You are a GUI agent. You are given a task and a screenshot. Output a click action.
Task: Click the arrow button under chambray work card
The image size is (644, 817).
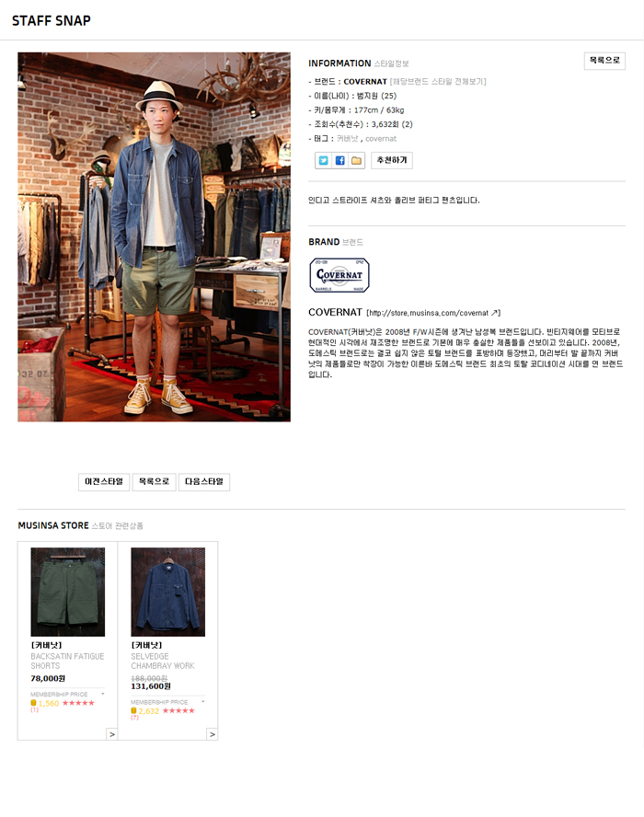(x=213, y=734)
